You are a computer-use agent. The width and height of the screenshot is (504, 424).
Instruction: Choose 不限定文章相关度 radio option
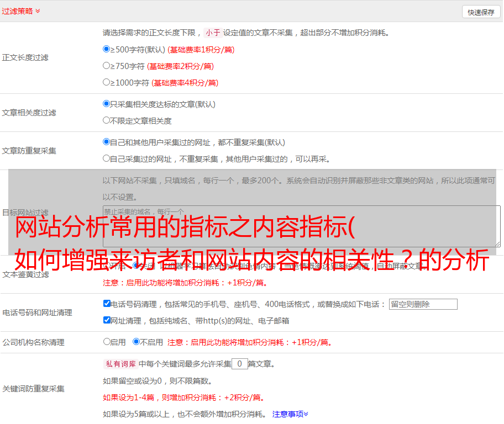click(x=106, y=120)
